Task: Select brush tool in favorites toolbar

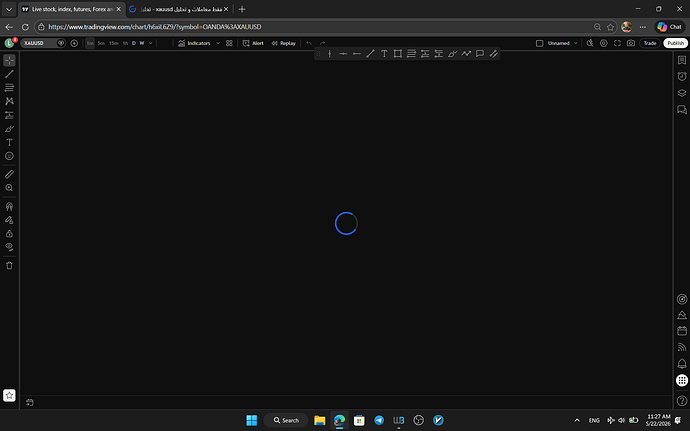Action: coord(452,54)
